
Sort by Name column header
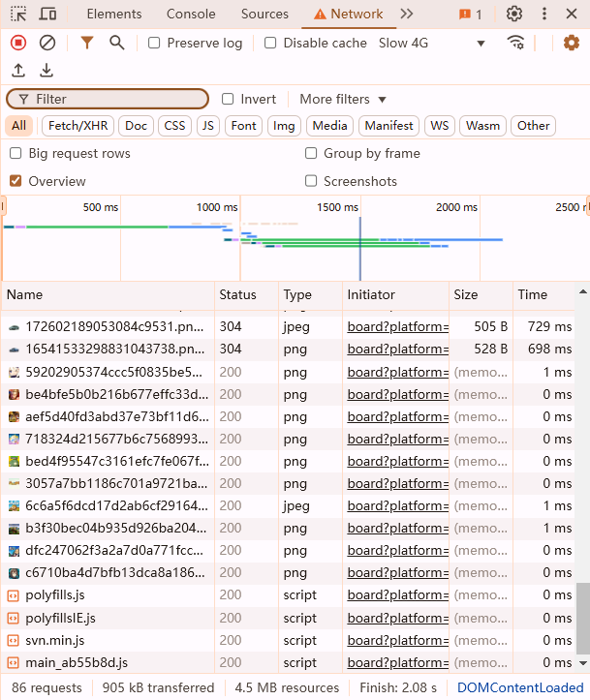(x=109, y=294)
